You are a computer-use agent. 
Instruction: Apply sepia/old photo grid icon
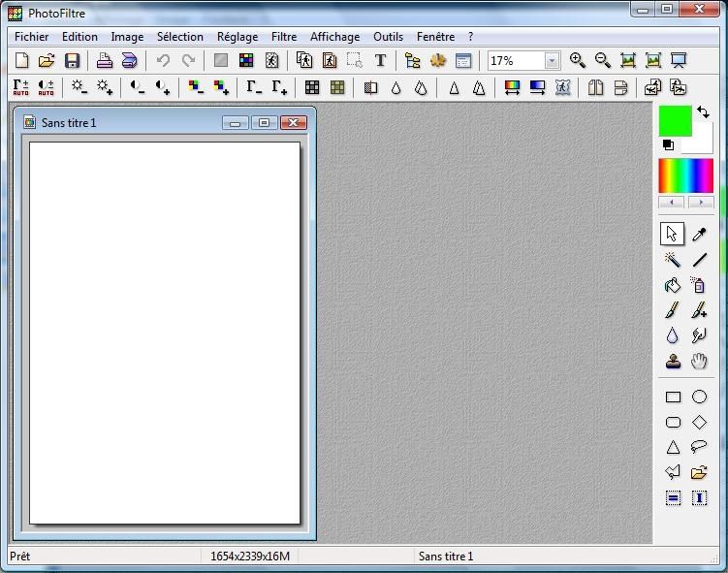pos(337,87)
